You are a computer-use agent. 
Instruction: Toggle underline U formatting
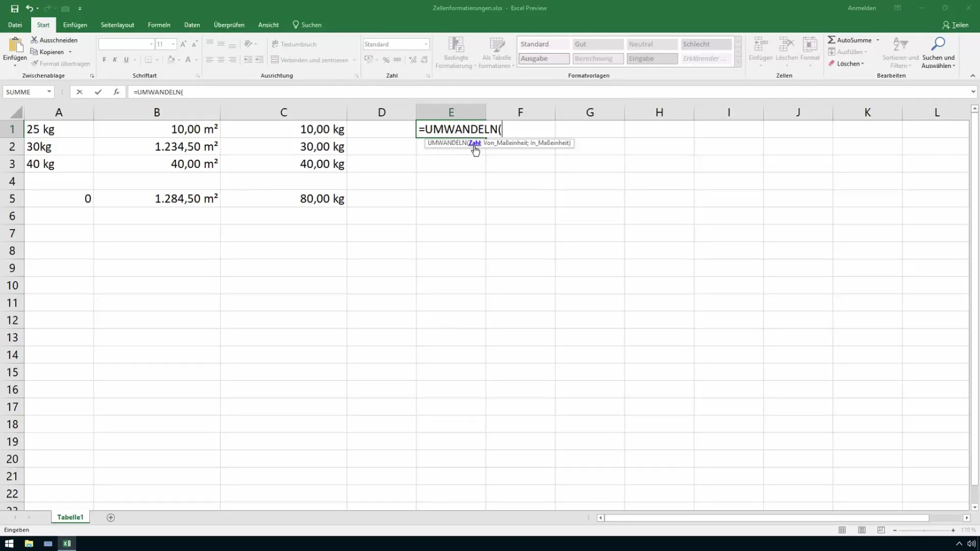pyautogui.click(x=126, y=60)
